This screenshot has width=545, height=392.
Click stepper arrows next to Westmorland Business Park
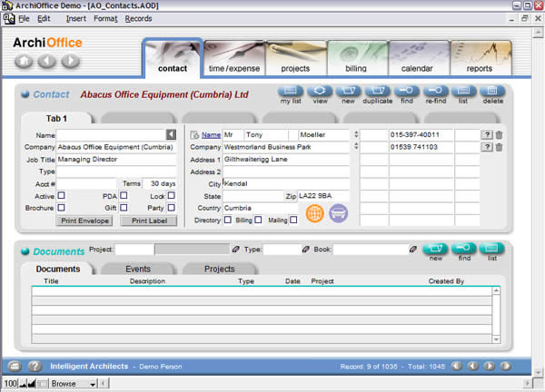356,146
